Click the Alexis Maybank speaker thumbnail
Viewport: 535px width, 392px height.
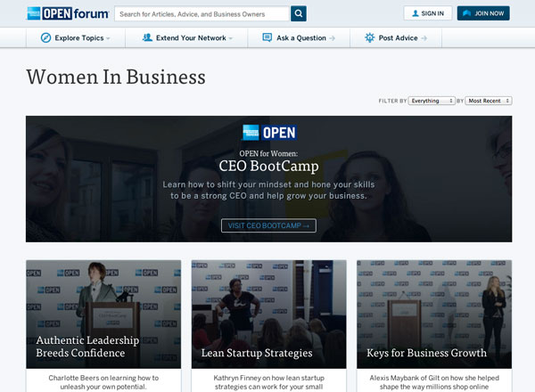tap(434, 314)
